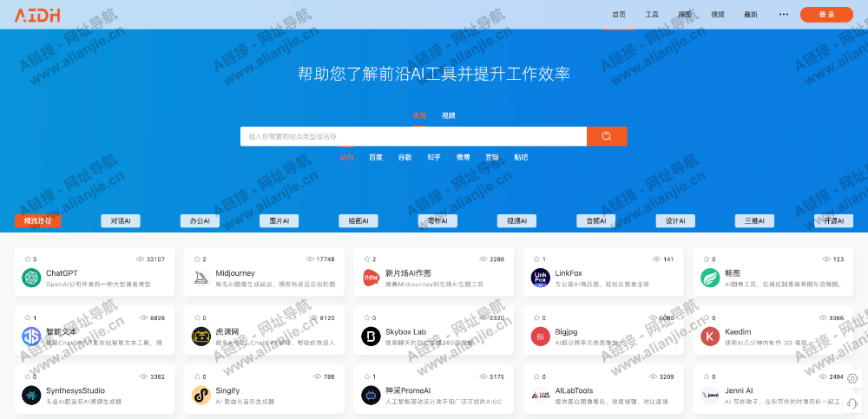Select the 开源AI category
This screenshot has height=419, width=868.
click(833, 221)
